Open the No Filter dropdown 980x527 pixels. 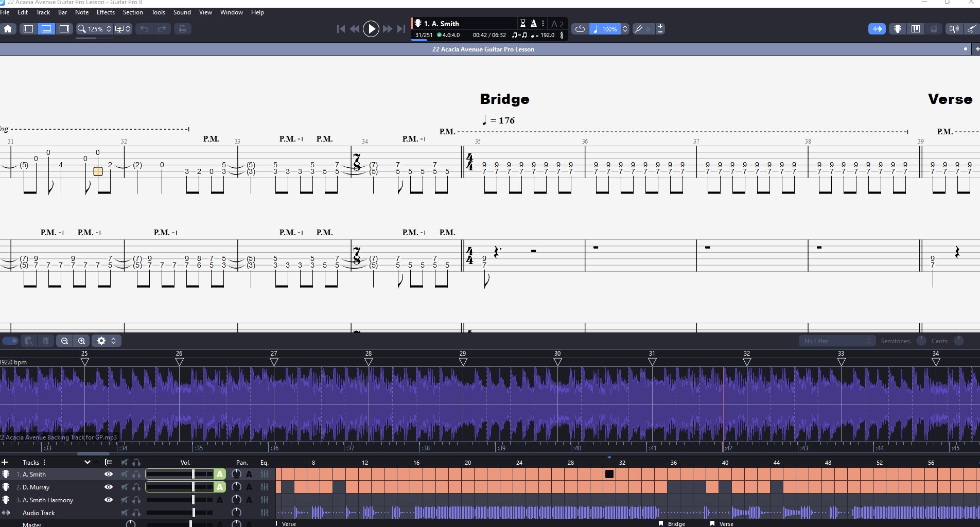(837, 341)
